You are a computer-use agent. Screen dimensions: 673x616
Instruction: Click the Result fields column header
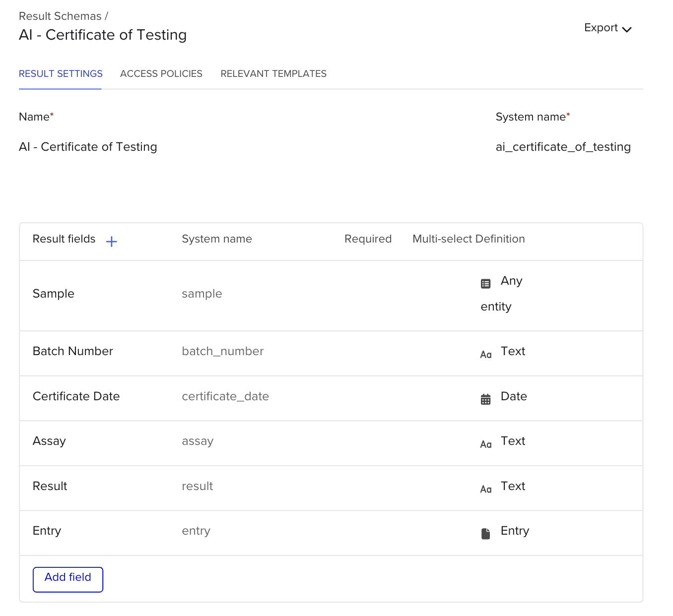pyautogui.click(x=64, y=239)
